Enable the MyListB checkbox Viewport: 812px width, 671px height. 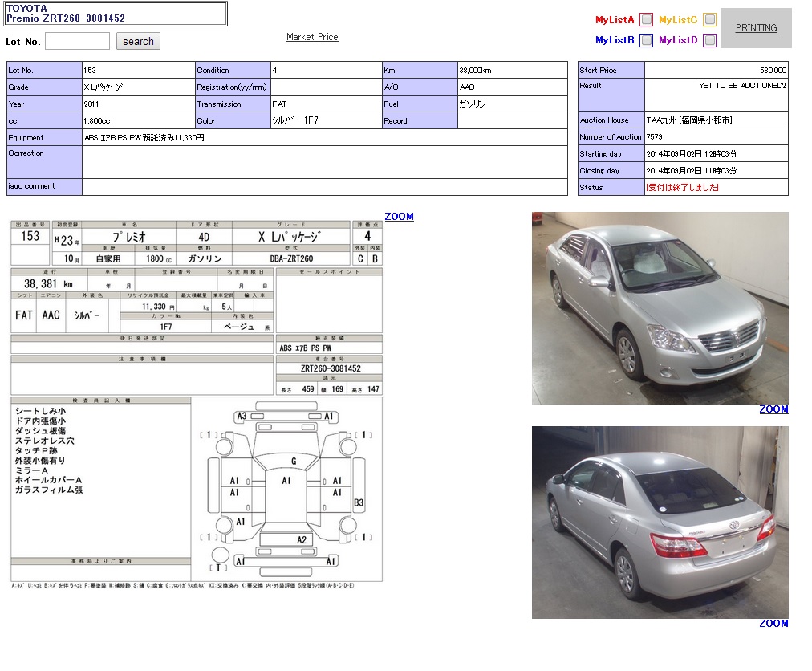point(646,40)
